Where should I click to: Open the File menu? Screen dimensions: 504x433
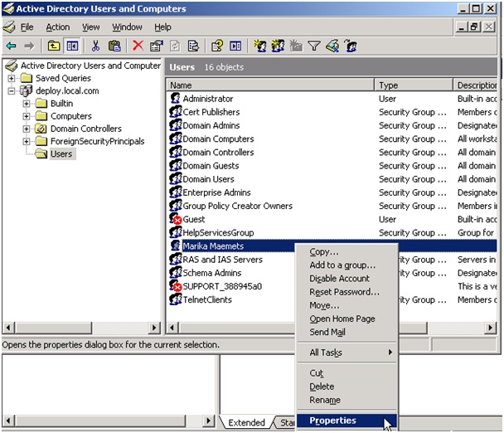coord(27,27)
